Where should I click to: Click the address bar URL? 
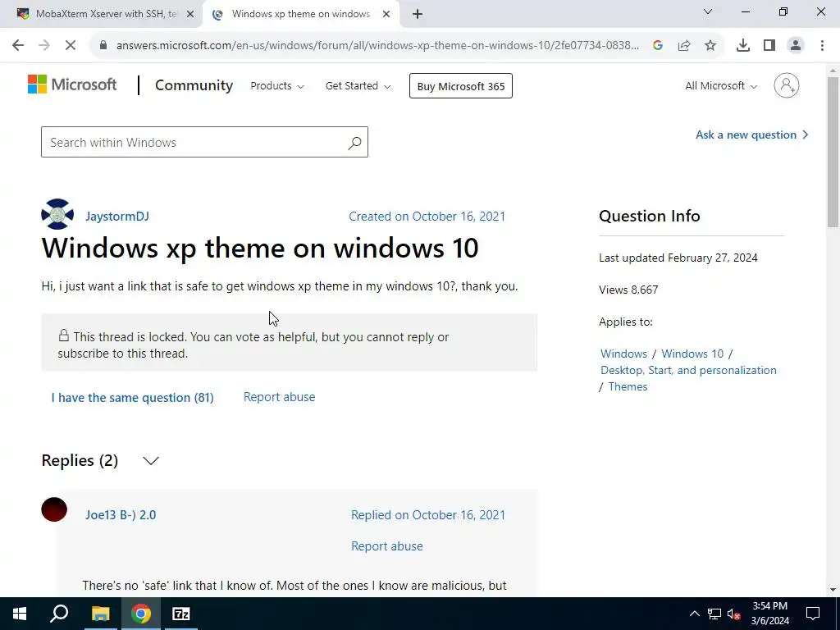click(x=377, y=46)
